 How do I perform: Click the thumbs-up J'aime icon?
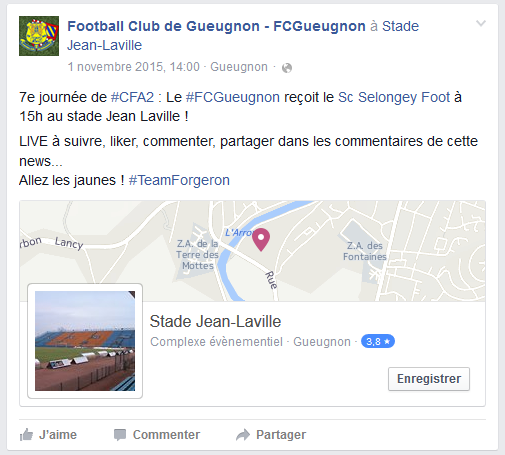pos(26,435)
